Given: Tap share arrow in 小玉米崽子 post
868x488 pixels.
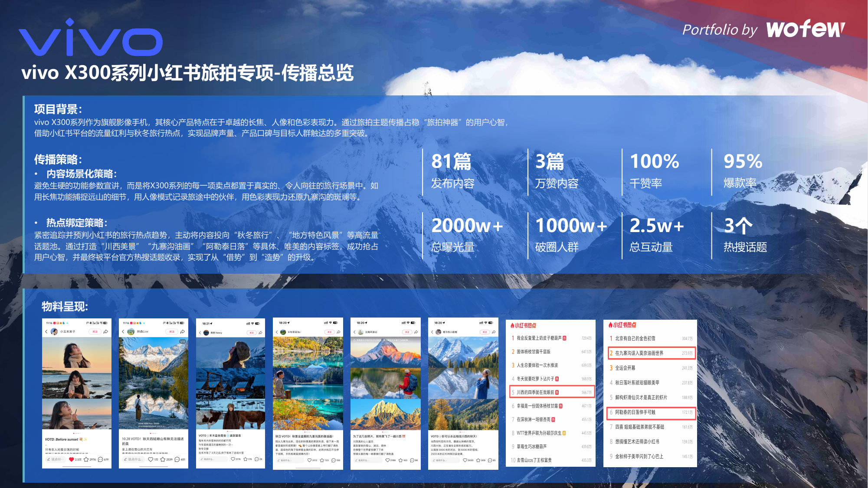Looking at the screenshot, I should (105, 331).
